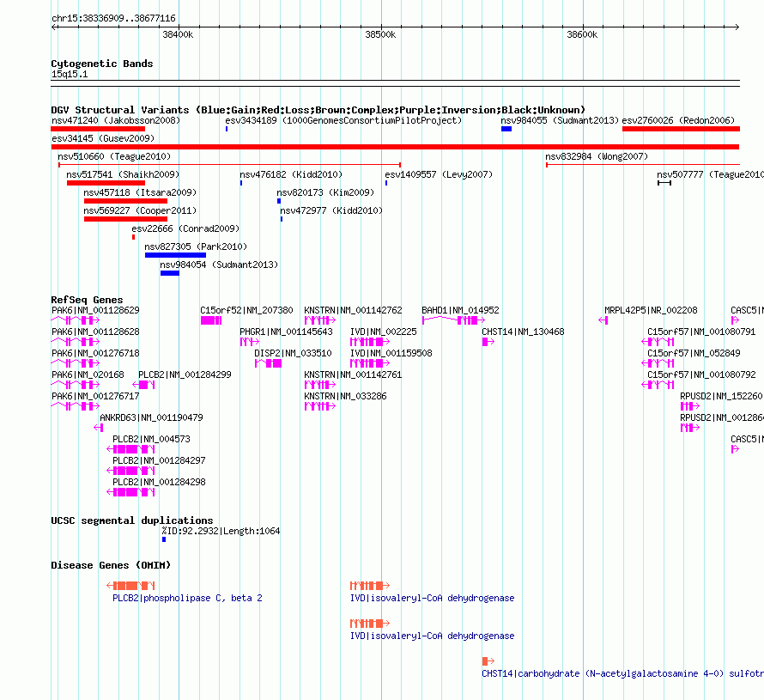Viewport: 764px width, 700px height.
Task: Click the orange CHST14 OMIM gene glyph
Action: click(488, 661)
